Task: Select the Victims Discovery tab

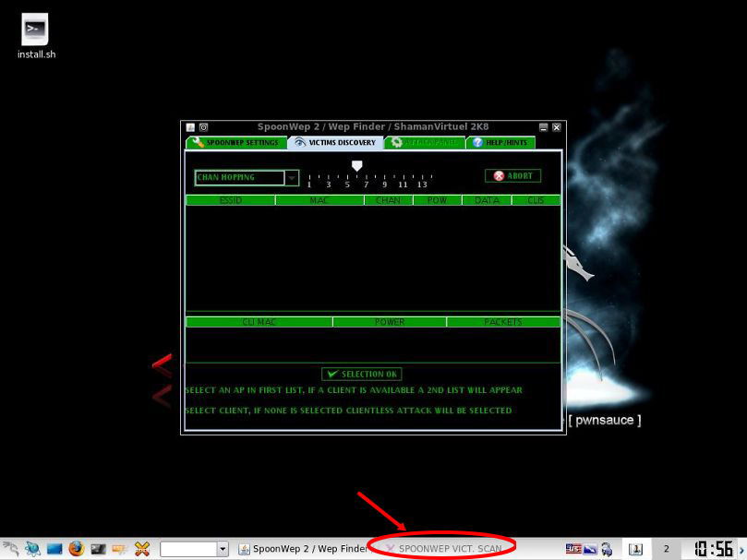Action: tap(335, 142)
